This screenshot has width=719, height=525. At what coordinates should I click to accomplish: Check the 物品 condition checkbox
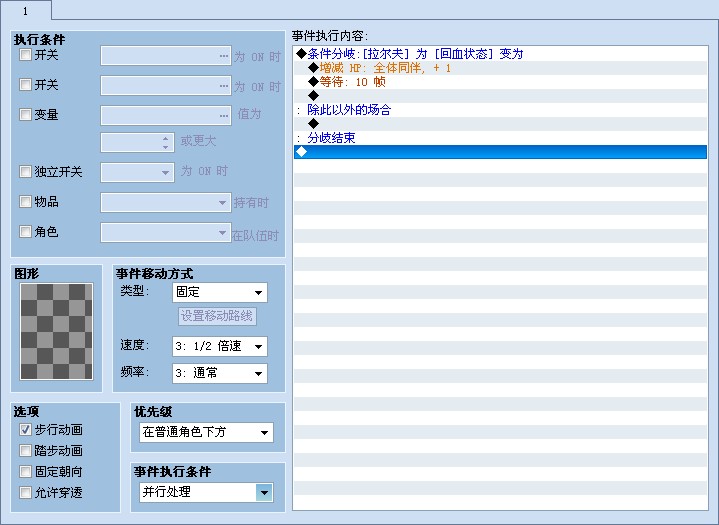tap(25, 201)
